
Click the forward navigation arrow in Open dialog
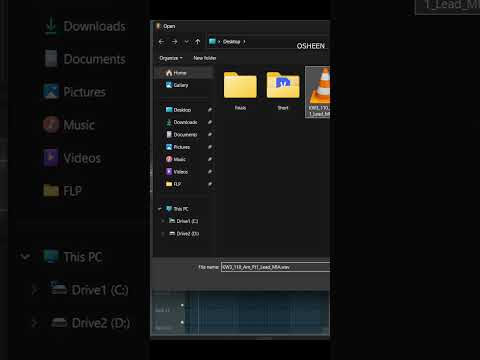click(174, 42)
